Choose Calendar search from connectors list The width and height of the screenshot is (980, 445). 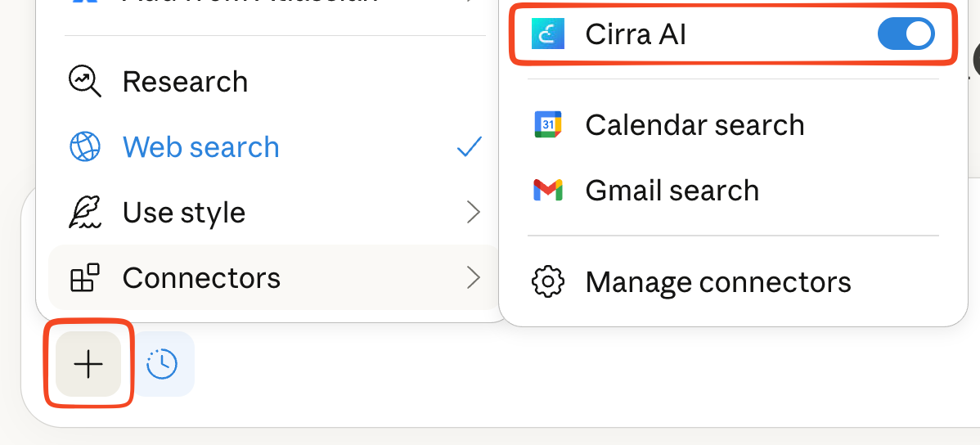(x=695, y=125)
